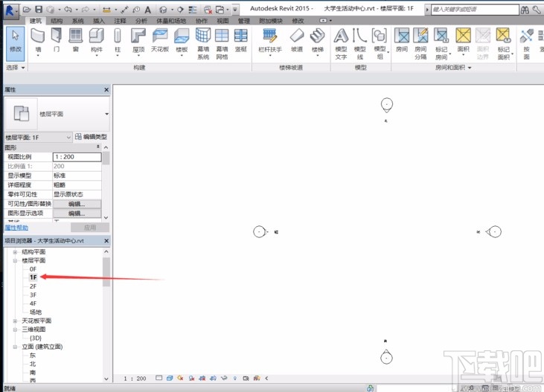Screen dimensions: 544x392
Task: Toggle visual style icon in view control bar
Action: tap(170, 378)
